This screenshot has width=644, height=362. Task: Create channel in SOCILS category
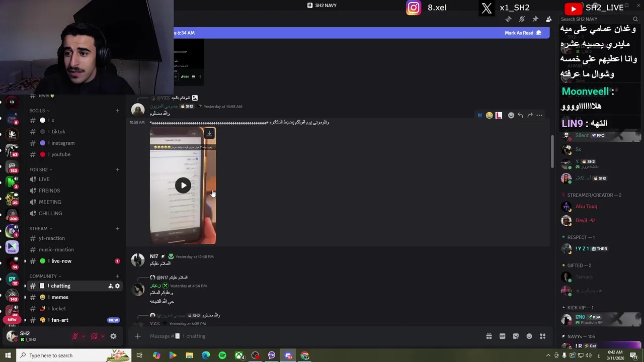tap(117, 111)
